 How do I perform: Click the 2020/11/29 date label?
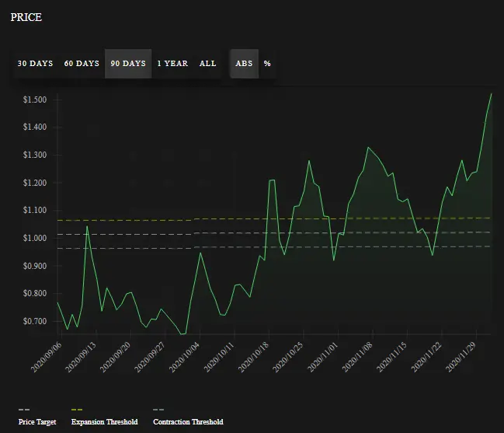[461, 357]
